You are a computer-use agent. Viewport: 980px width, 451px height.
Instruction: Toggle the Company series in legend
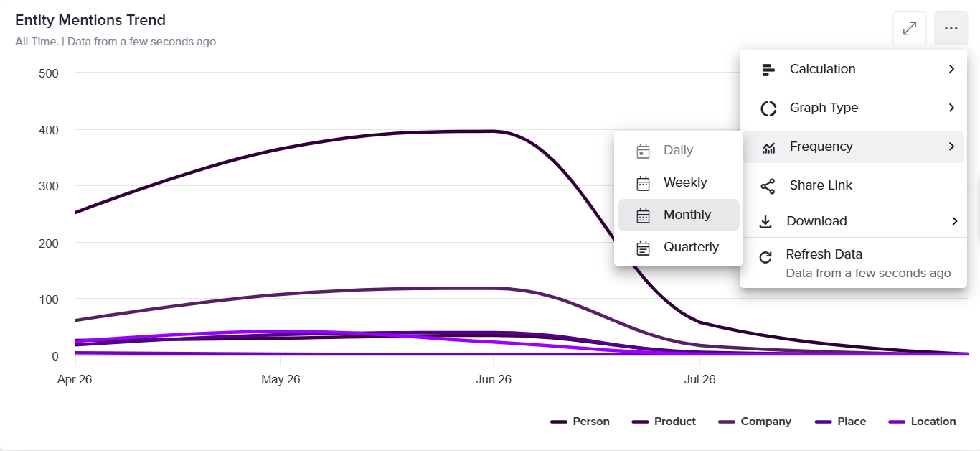tap(755, 422)
